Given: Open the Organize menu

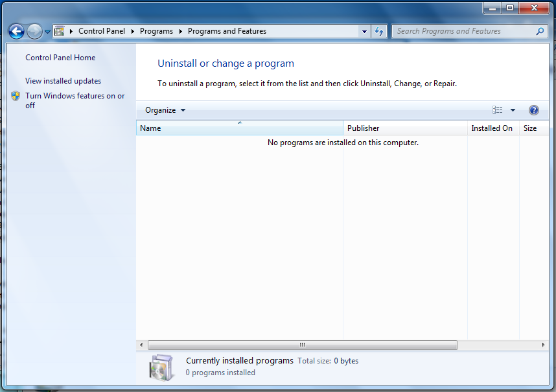Looking at the screenshot, I should [165, 110].
